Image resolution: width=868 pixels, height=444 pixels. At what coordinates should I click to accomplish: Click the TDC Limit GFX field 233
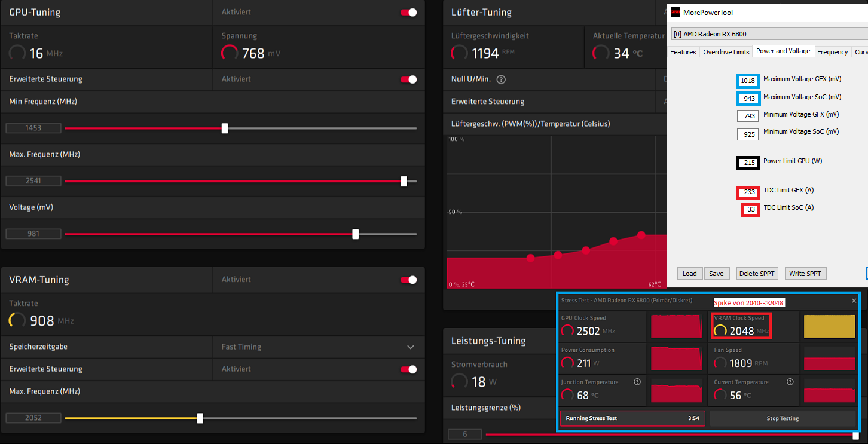pyautogui.click(x=749, y=192)
